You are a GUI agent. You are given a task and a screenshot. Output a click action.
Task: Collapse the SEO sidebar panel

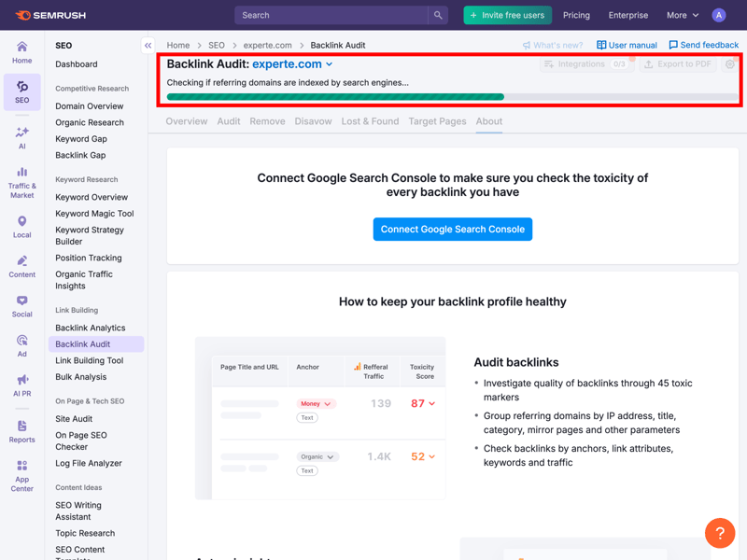tap(148, 45)
